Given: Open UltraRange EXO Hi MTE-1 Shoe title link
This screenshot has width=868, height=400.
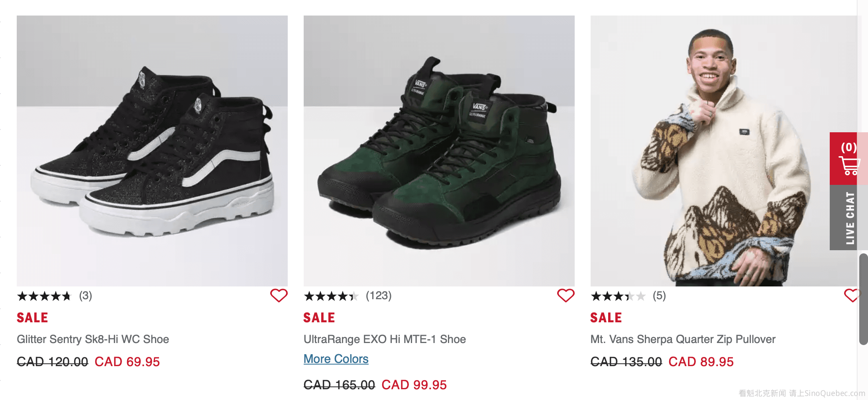Looking at the screenshot, I should [x=385, y=339].
